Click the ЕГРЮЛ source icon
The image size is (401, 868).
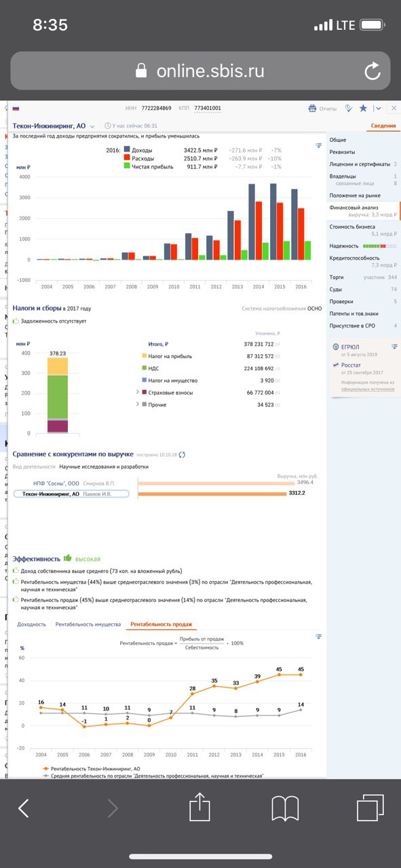point(335,347)
